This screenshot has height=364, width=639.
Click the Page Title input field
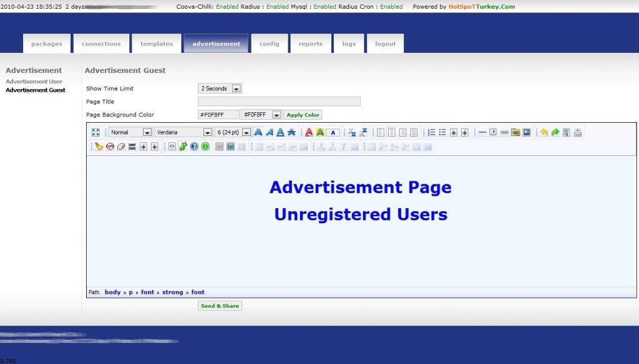click(279, 102)
